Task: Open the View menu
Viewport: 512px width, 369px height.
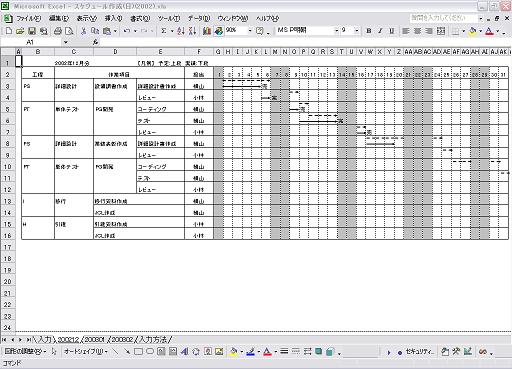Action: point(86,18)
